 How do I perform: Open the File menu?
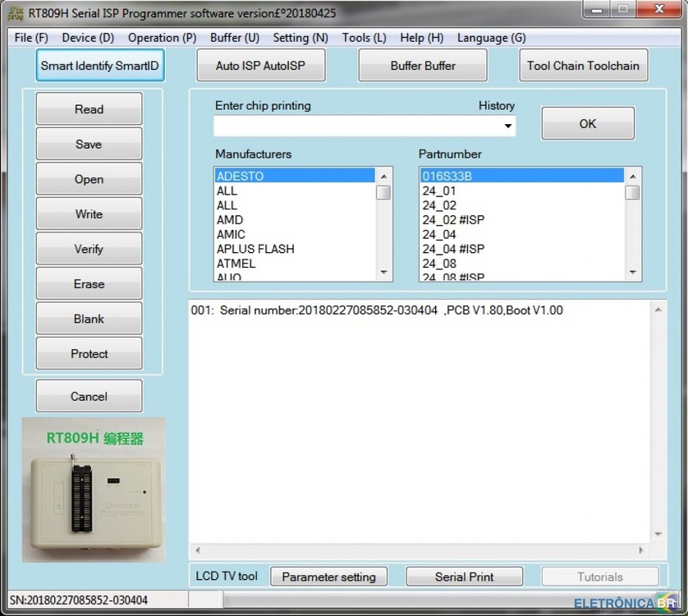point(30,38)
